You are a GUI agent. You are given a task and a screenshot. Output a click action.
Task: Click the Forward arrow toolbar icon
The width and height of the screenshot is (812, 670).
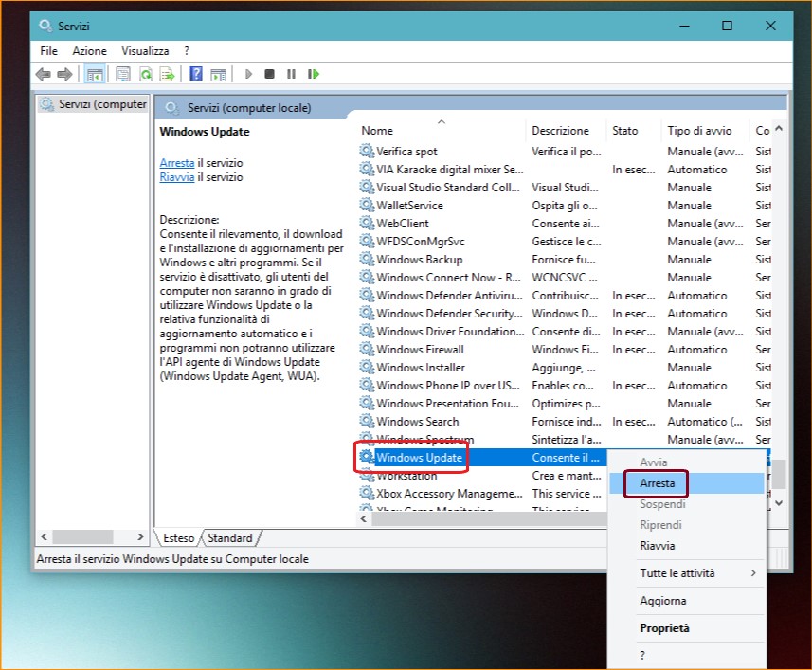coord(64,75)
